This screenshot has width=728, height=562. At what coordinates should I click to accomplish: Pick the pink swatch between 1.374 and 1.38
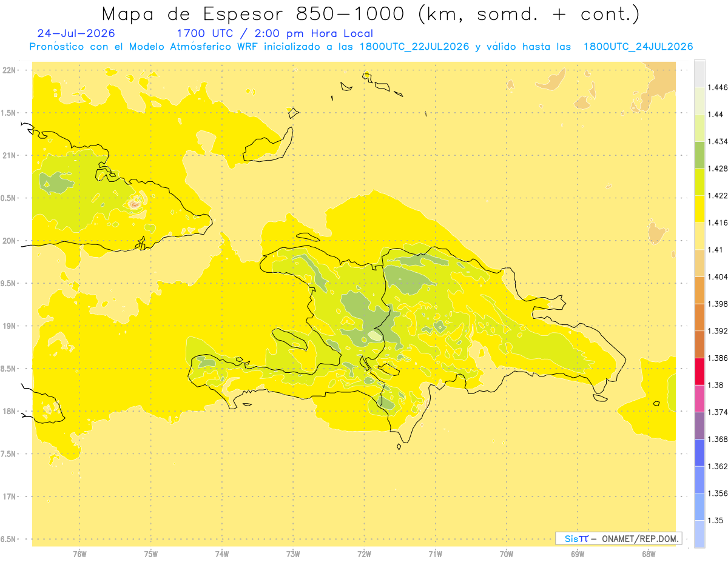tap(699, 398)
